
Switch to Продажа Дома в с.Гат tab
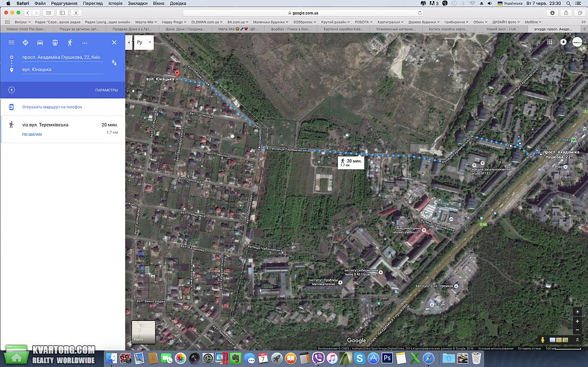click(132, 29)
